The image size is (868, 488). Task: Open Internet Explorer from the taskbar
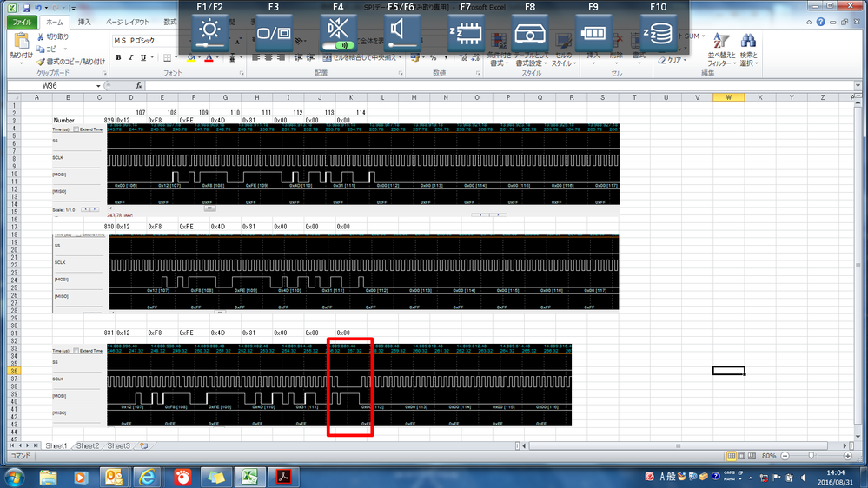(x=147, y=477)
